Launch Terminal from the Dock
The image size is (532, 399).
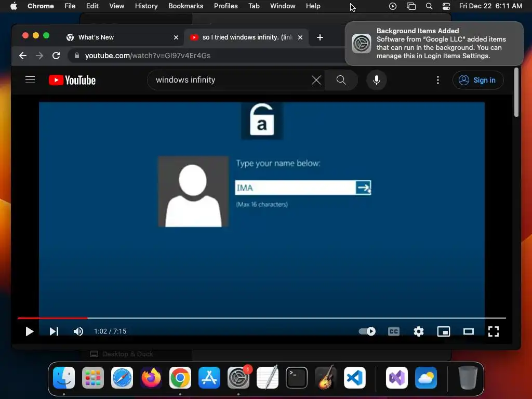(297, 378)
